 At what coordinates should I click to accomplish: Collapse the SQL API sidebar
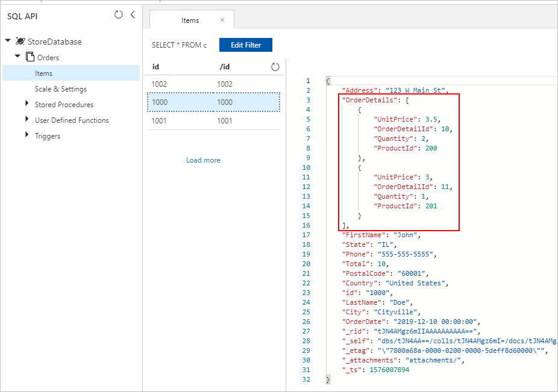133,16
